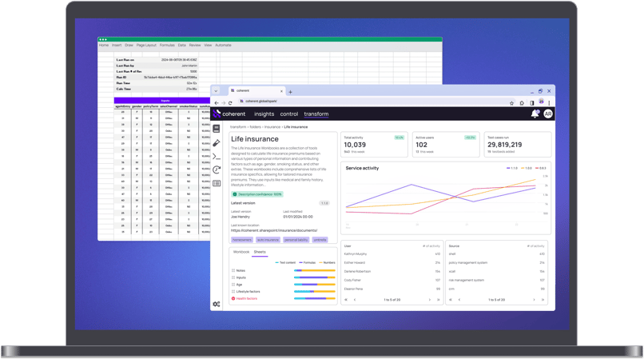Open the browser extensions icon
644x359 pixels.
coord(522,103)
